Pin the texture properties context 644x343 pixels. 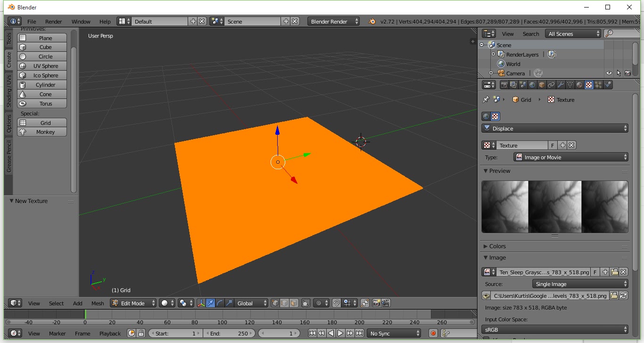[486, 99]
